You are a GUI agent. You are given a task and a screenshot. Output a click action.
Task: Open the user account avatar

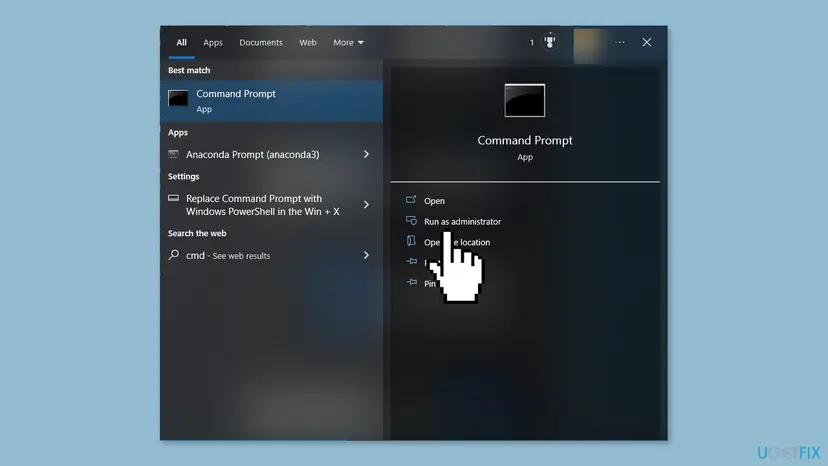[x=587, y=44]
